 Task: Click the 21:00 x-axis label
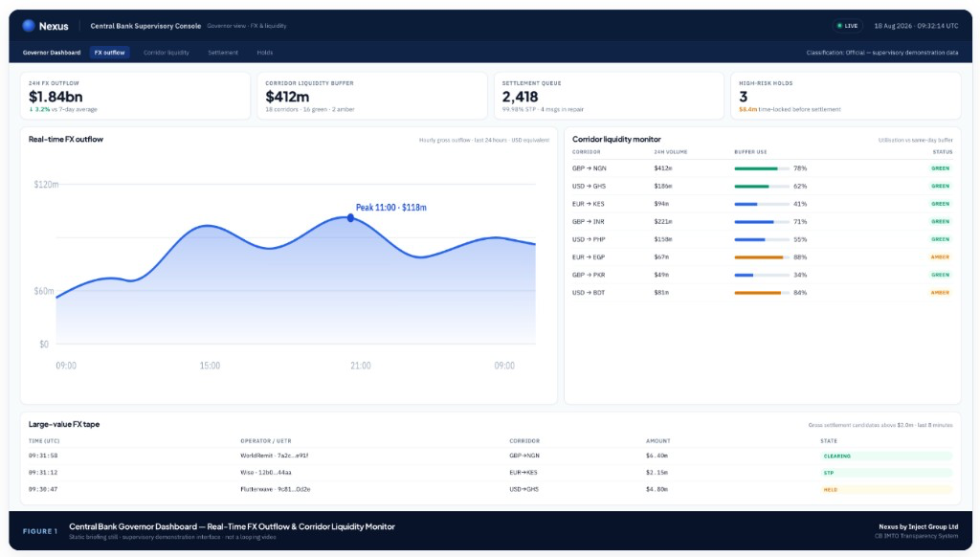click(361, 366)
